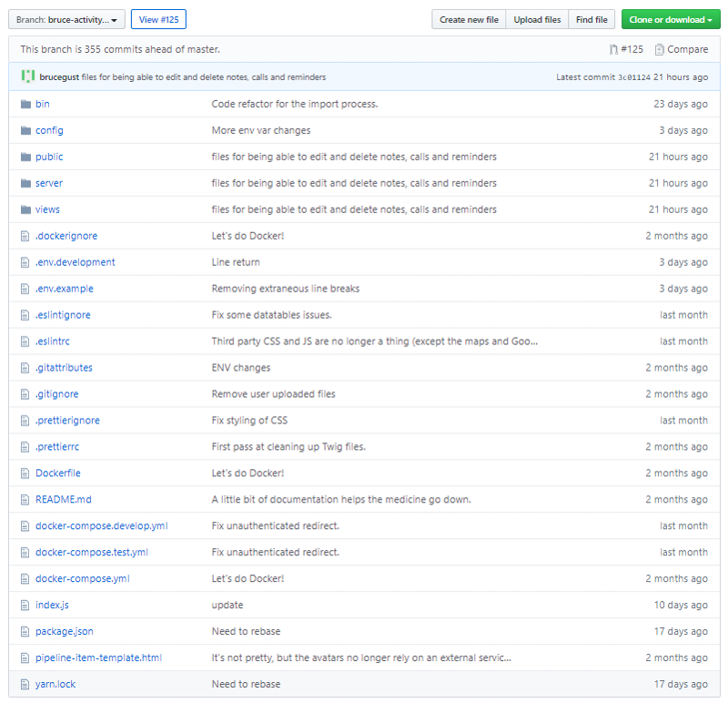This screenshot has height=703, width=728.
Task: Open latest commit hash 3c01124
Action: pyautogui.click(x=634, y=77)
